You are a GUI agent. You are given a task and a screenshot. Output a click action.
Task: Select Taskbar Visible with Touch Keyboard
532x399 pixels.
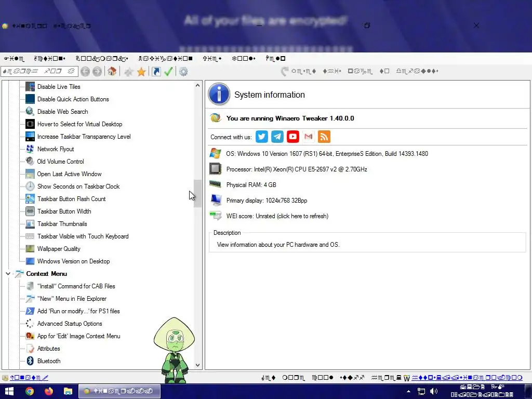pos(83,236)
